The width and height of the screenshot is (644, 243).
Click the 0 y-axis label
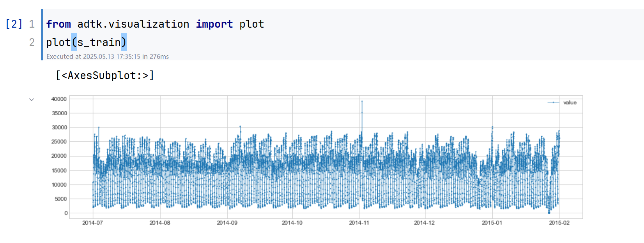point(66,213)
